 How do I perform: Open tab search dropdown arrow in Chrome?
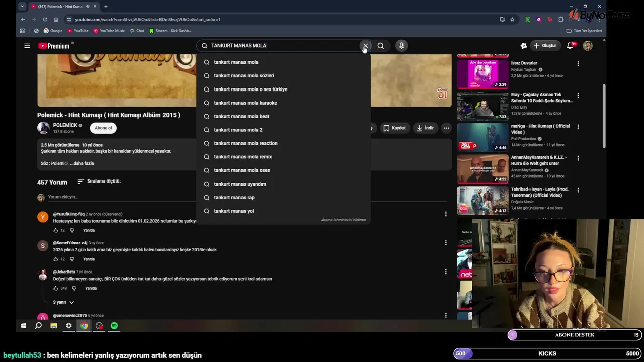click(x=22, y=6)
